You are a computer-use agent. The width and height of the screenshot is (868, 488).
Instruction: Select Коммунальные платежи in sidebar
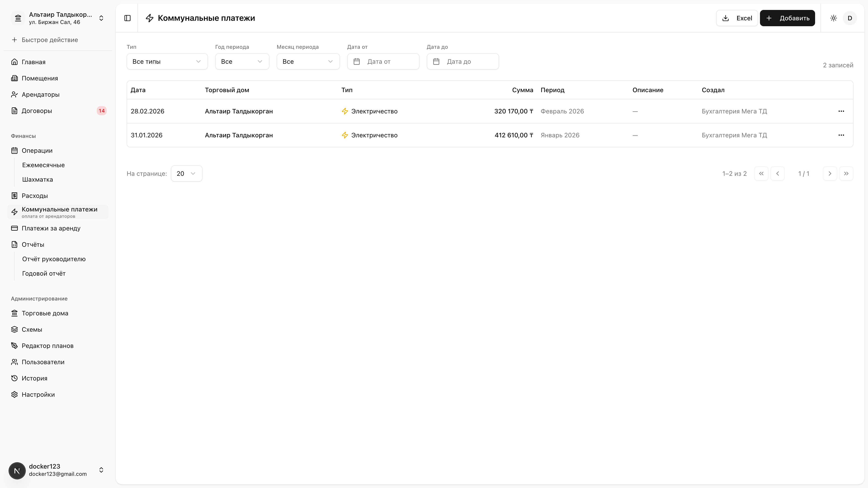coord(58,212)
